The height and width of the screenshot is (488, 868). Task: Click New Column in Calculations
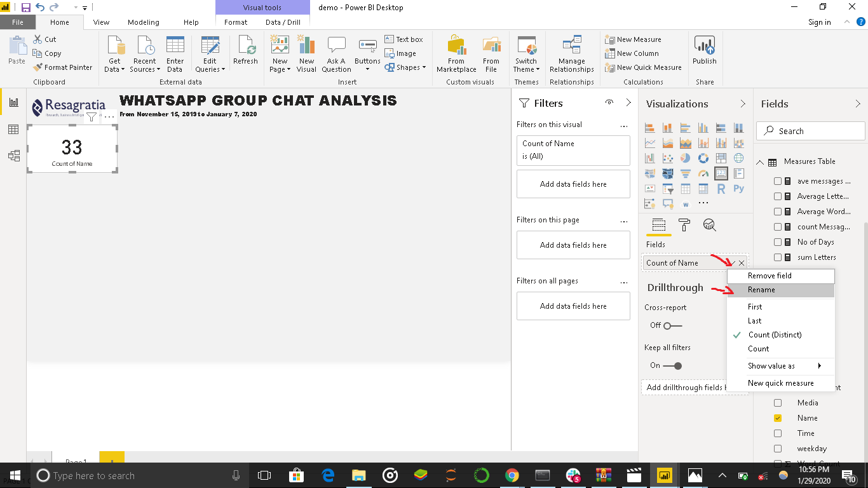pos(632,53)
